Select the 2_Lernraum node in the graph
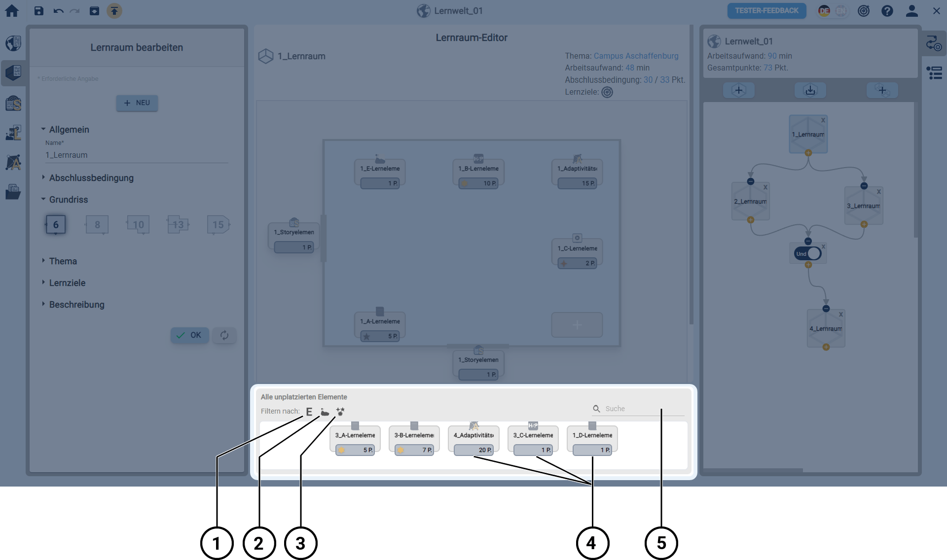 click(750, 201)
